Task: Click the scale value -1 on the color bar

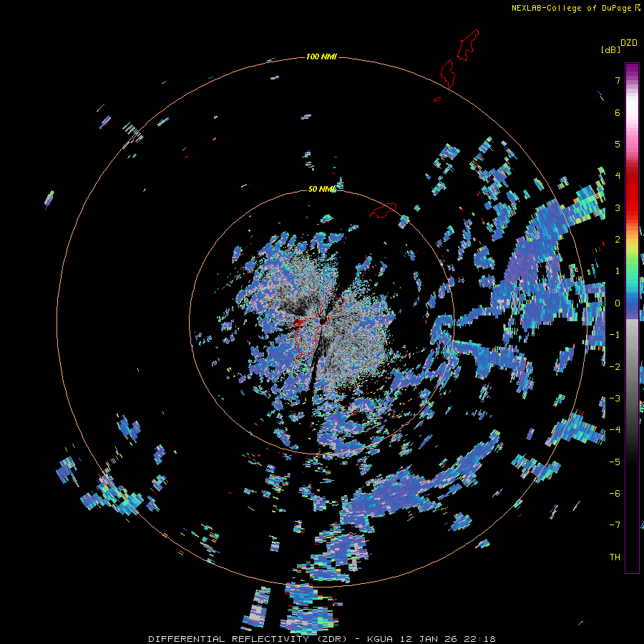Action: click(615, 335)
